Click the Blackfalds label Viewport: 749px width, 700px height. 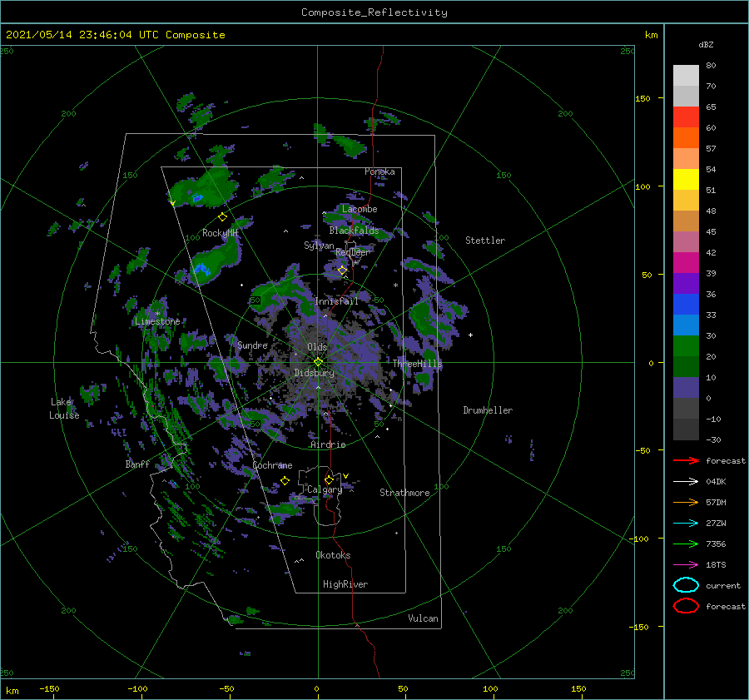pos(354,231)
